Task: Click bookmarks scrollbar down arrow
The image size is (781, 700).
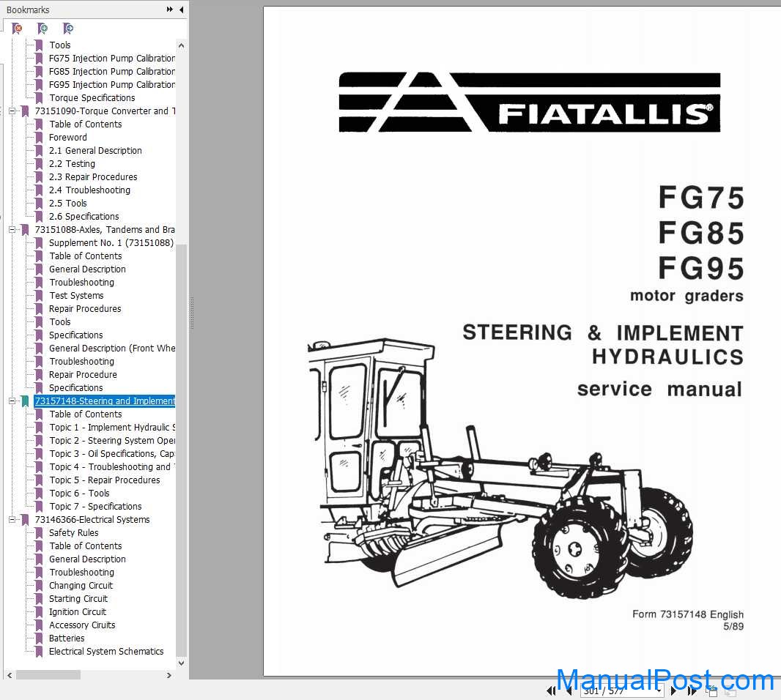Action: [x=181, y=663]
